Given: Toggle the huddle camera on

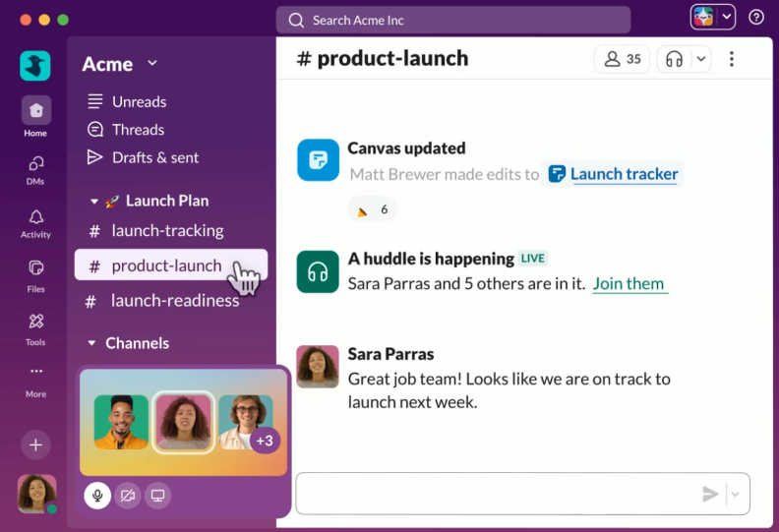Looking at the screenshot, I should pyautogui.click(x=127, y=496).
